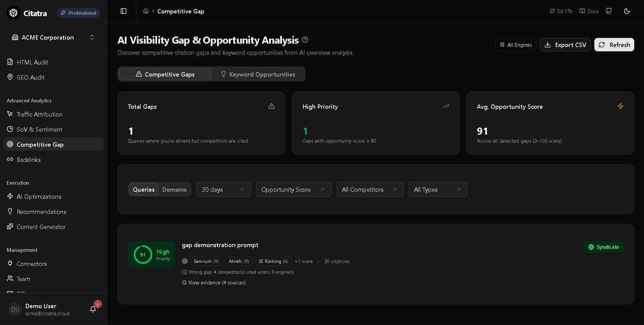The height and width of the screenshot is (325, 644).
Task: Open notifications bell with 6 badge
Action: click(x=93, y=309)
